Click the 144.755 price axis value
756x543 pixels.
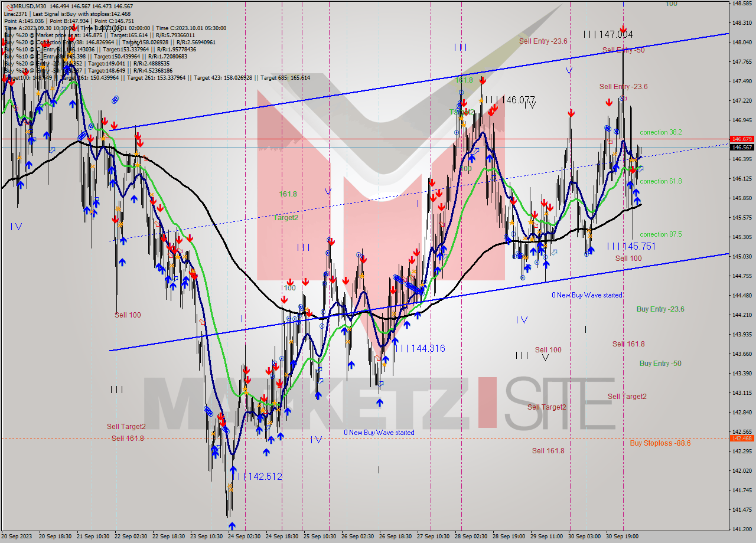[742, 276]
